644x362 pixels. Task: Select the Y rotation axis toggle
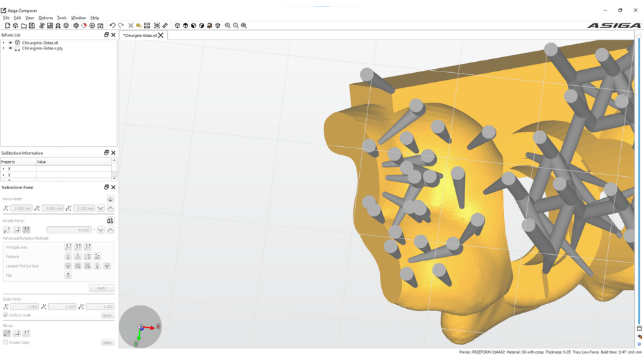17,230
